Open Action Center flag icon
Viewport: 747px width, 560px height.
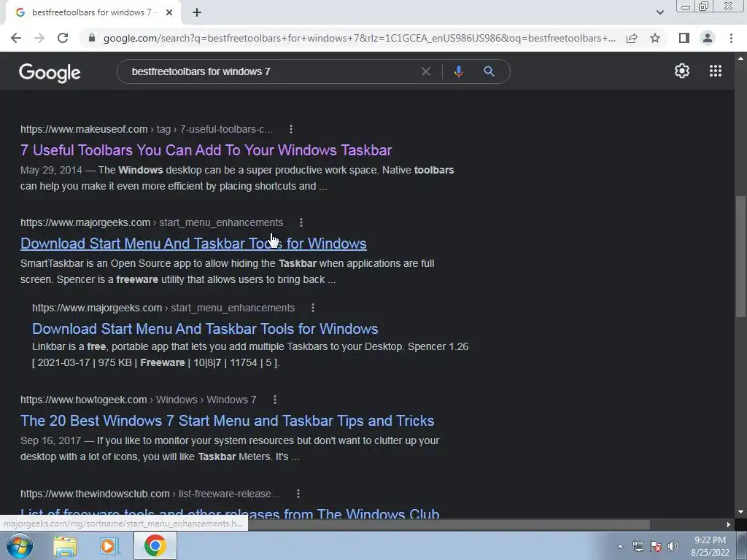coord(656,546)
